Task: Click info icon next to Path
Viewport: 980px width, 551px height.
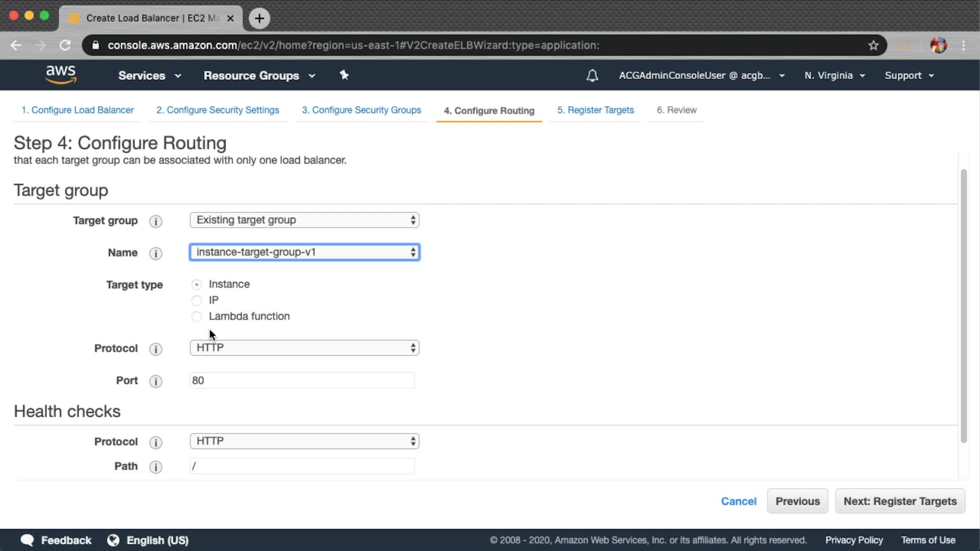Action: coord(156,467)
